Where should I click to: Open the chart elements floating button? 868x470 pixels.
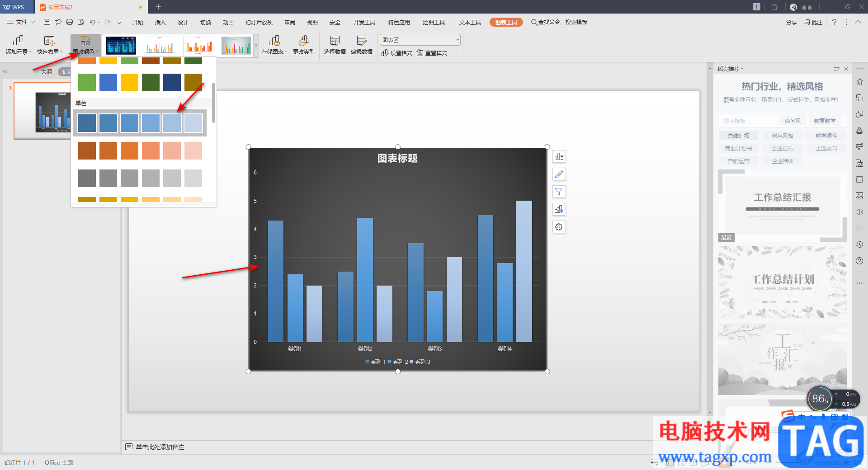point(559,157)
